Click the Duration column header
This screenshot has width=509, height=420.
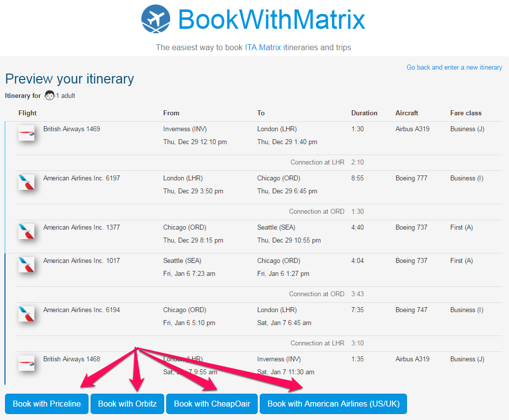point(364,113)
